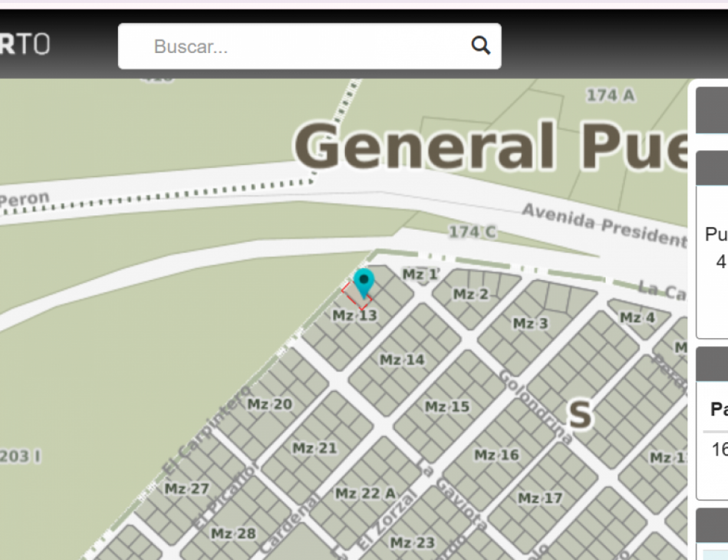The width and height of the screenshot is (728, 560).
Task: Select block Mz 20 on the map
Action: pos(269,404)
